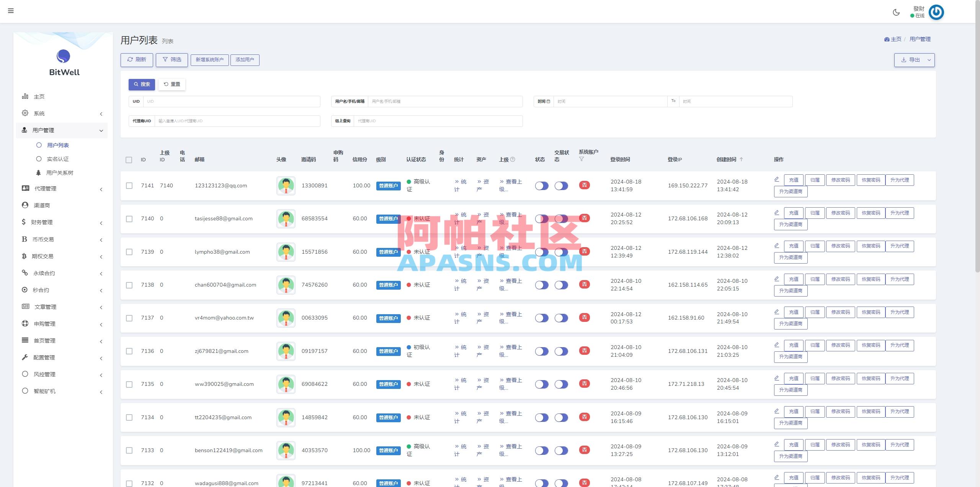The height and width of the screenshot is (487, 980).
Task: Select checkbox for user 7139
Action: click(x=129, y=252)
